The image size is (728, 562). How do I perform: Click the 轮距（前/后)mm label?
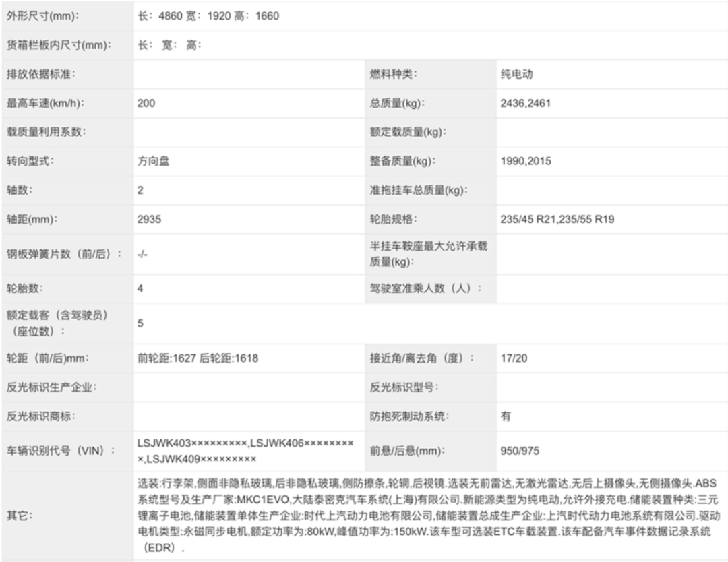pyautogui.click(x=48, y=358)
